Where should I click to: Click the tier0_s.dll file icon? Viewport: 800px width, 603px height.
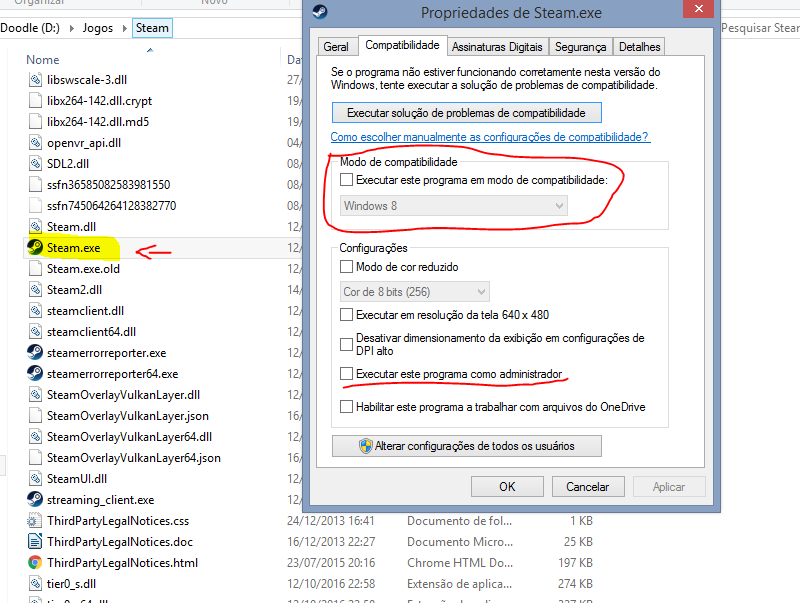tap(35, 584)
